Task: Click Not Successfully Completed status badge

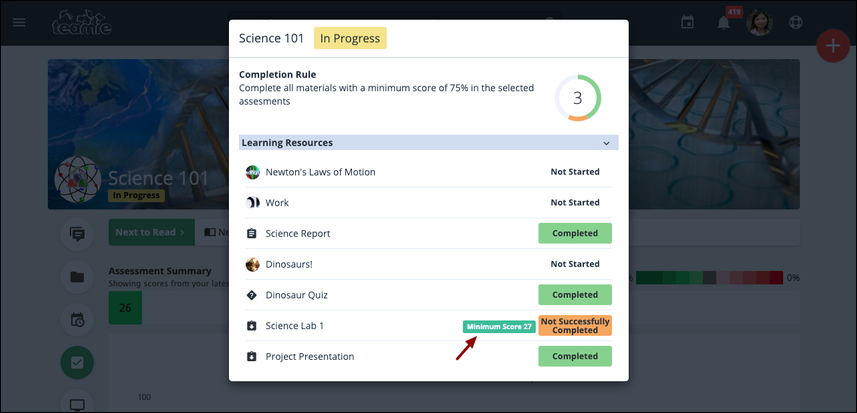Action: (x=575, y=326)
